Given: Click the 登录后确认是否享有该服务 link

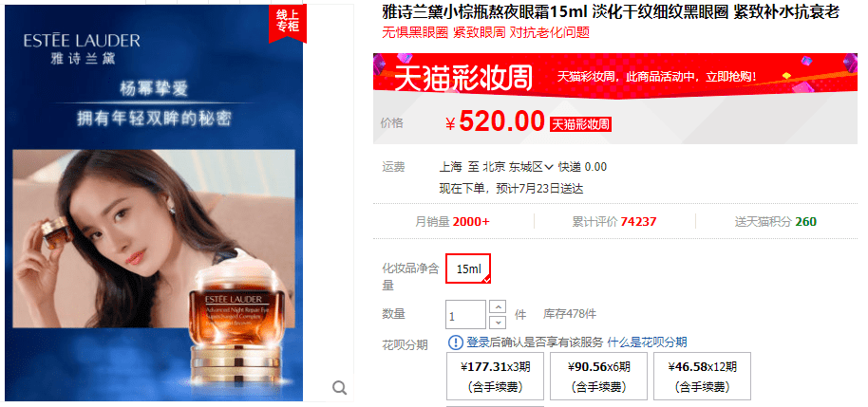Looking at the screenshot, I should click(535, 342).
